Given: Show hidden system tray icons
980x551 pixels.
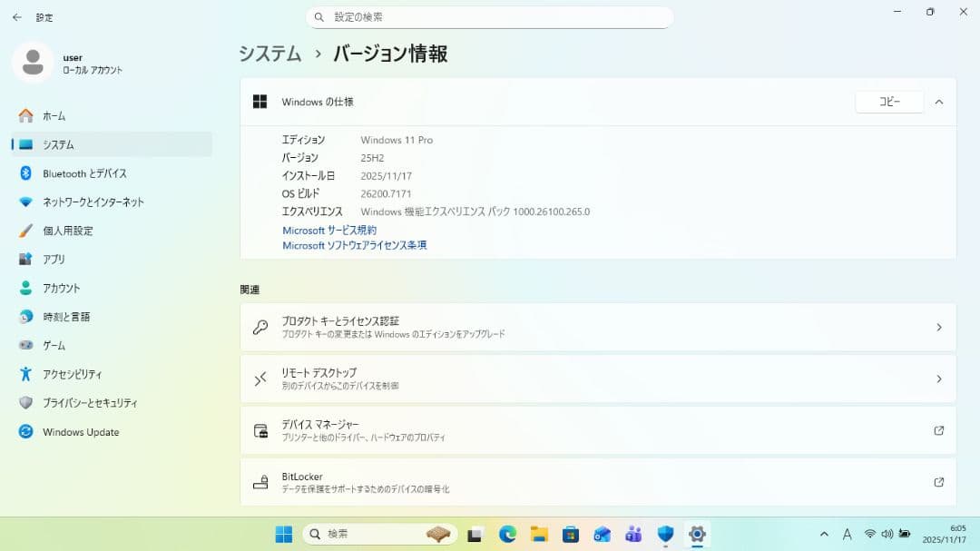Looking at the screenshot, I should coord(824,534).
